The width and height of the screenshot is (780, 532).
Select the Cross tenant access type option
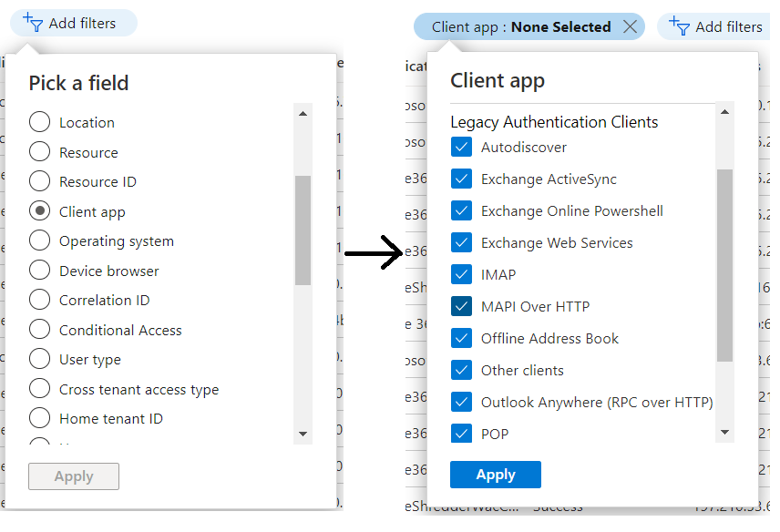(39, 389)
